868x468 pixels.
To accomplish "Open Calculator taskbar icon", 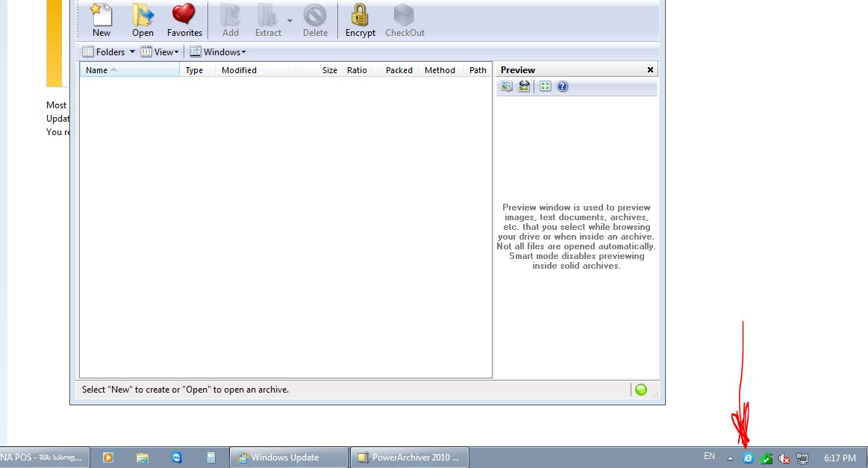I will pos(211,458).
